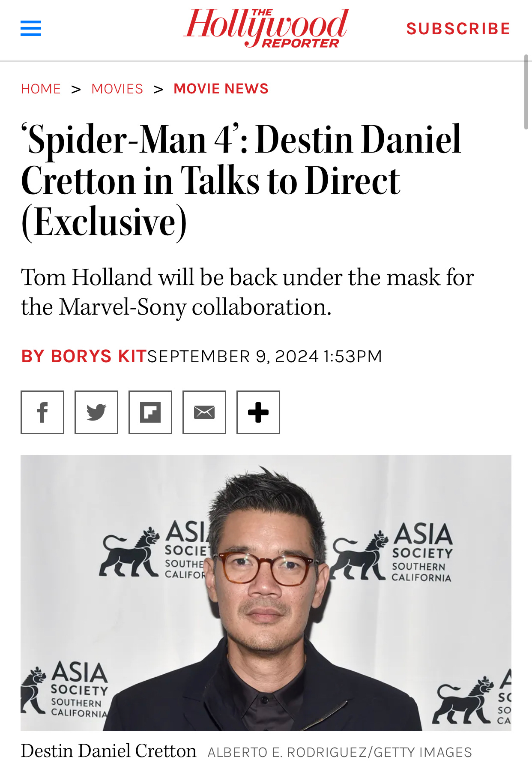Open MOVIES breadcrumb link

(117, 89)
